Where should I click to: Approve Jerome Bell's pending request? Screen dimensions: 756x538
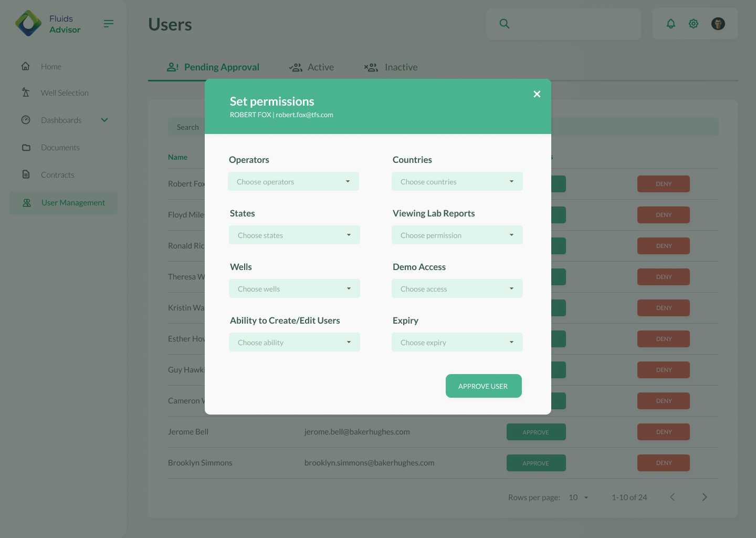click(x=536, y=432)
